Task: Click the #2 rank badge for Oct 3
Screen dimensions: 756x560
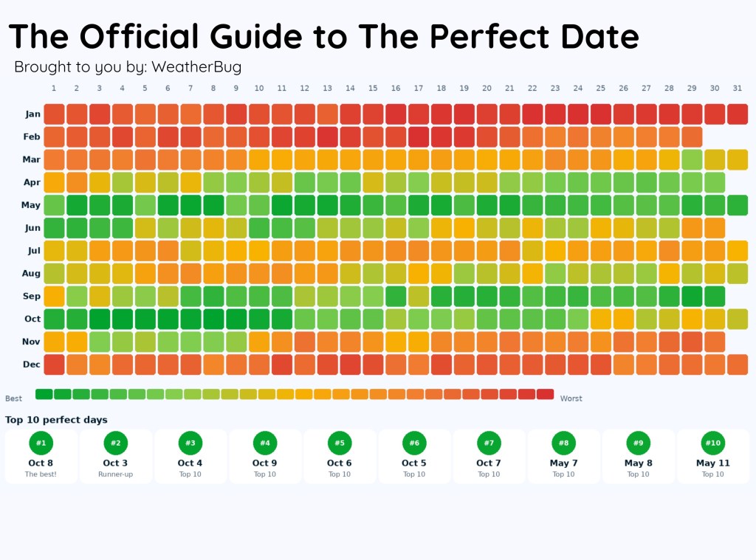Action: 116,443
